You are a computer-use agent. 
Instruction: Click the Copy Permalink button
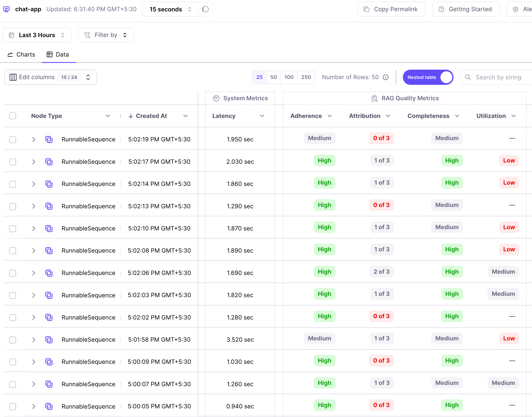coord(392,9)
